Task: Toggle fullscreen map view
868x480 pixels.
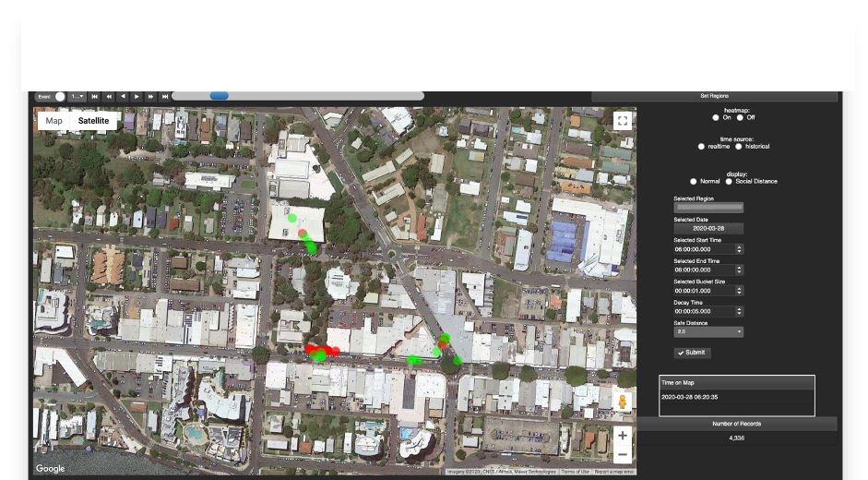Action: click(x=623, y=121)
